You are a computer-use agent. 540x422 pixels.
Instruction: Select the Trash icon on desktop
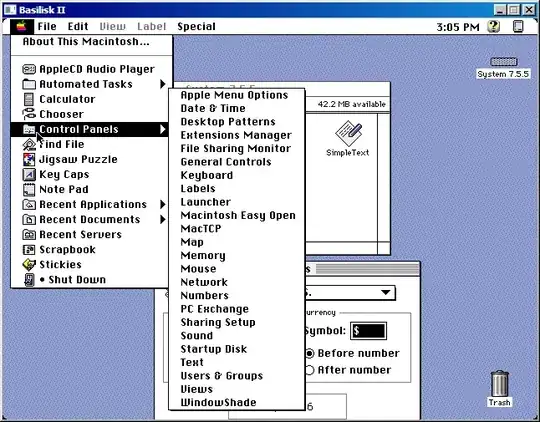pos(499,383)
